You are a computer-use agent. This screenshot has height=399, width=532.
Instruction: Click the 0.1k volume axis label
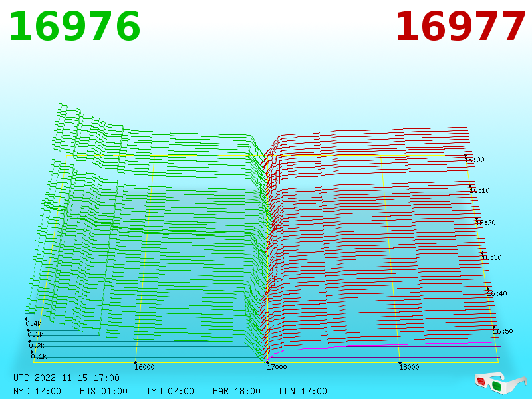coord(39,356)
